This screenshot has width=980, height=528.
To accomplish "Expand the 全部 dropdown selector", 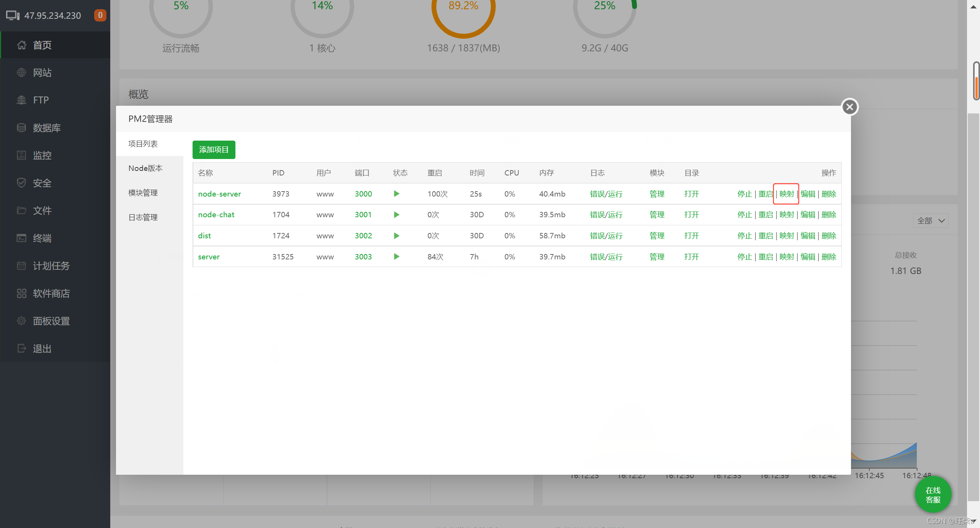I will (x=931, y=221).
